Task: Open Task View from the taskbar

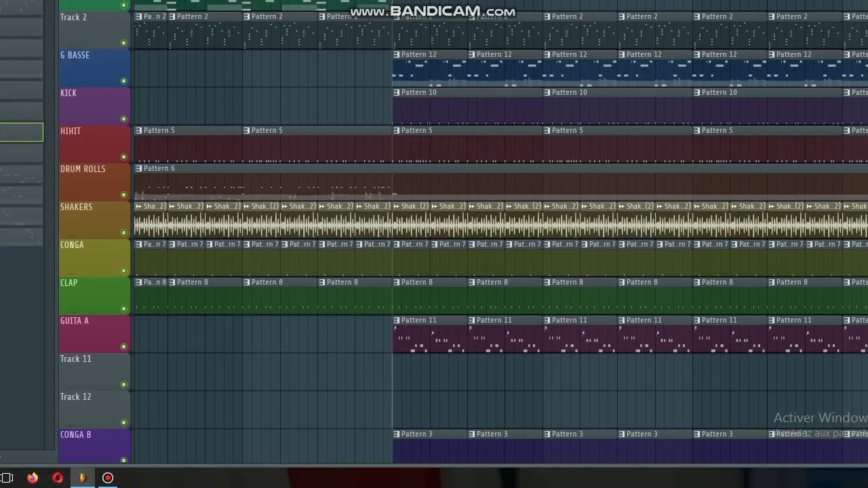Action: click(7, 478)
